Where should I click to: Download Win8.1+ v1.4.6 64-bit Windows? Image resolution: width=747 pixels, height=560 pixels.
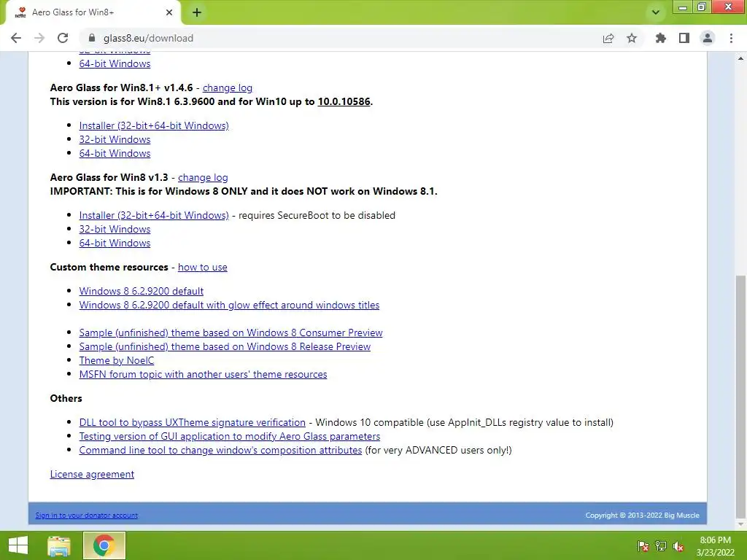(115, 153)
